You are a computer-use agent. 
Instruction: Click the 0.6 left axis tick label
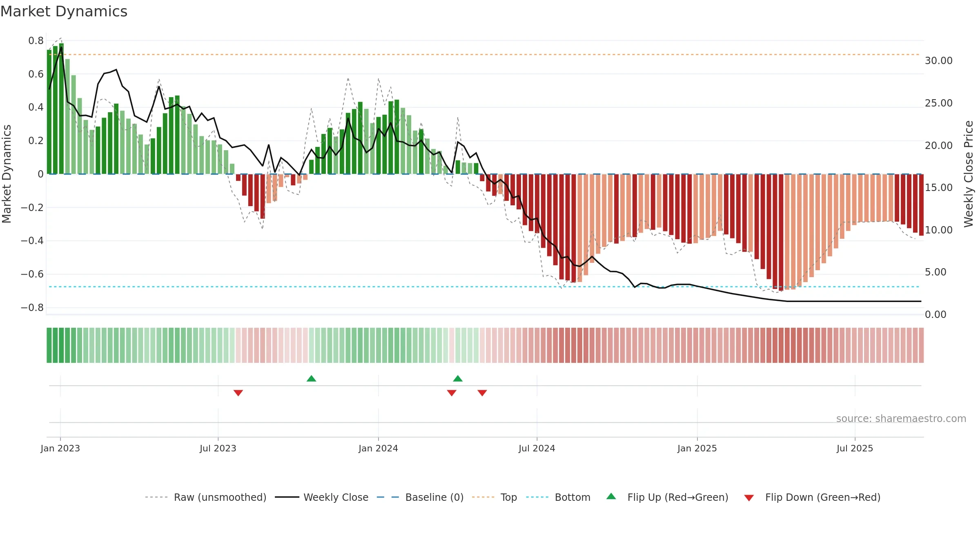click(x=36, y=74)
